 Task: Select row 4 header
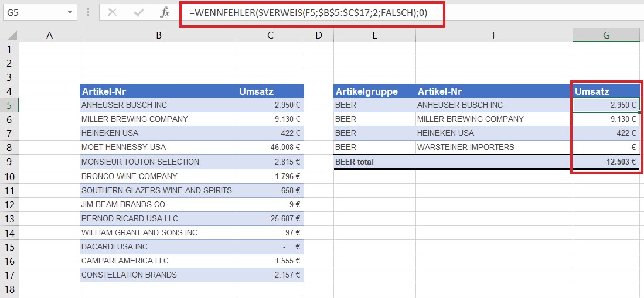pyautogui.click(x=10, y=91)
